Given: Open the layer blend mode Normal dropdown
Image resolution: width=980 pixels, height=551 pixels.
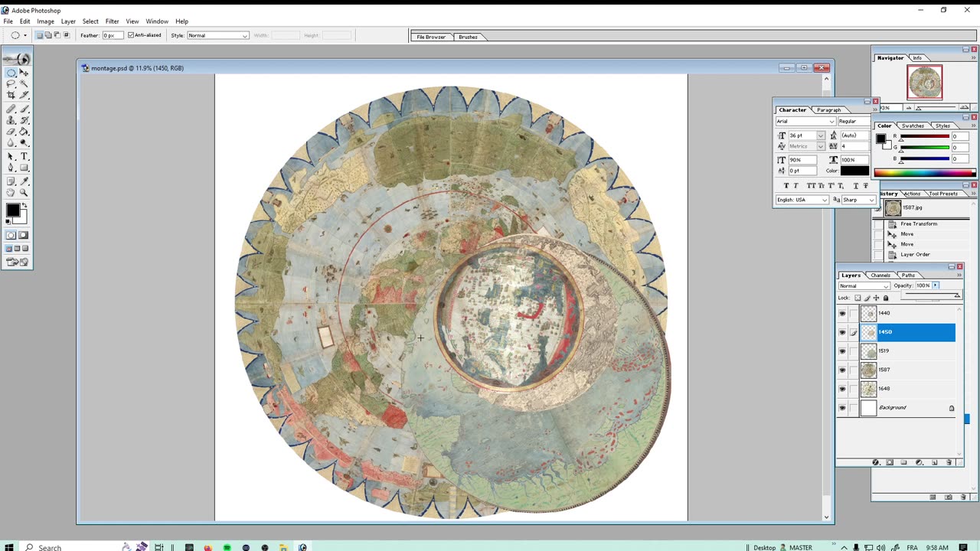Looking at the screenshot, I should (x=864, y=285).
